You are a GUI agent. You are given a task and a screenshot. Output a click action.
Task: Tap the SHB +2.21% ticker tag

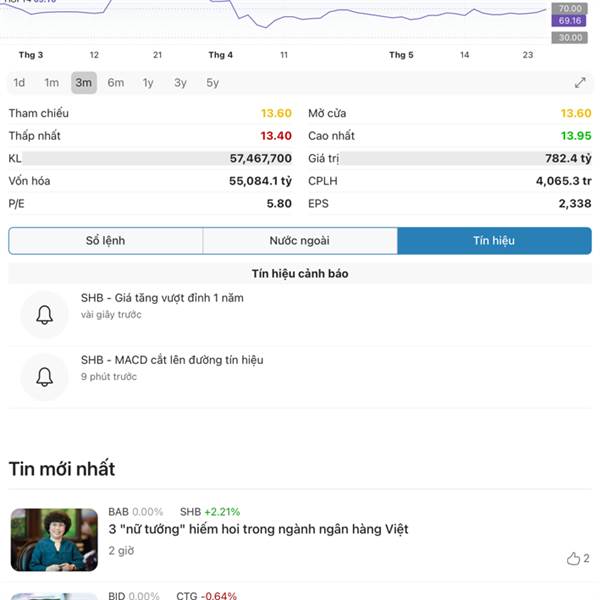[x=210, y=512]
